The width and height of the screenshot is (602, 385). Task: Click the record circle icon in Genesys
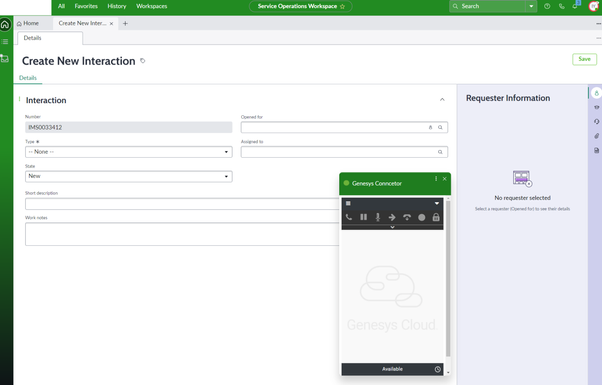422,217
